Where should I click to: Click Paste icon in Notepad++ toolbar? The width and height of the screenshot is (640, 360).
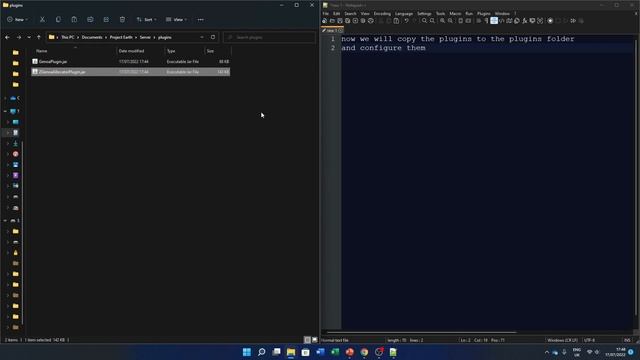point(396,20)
